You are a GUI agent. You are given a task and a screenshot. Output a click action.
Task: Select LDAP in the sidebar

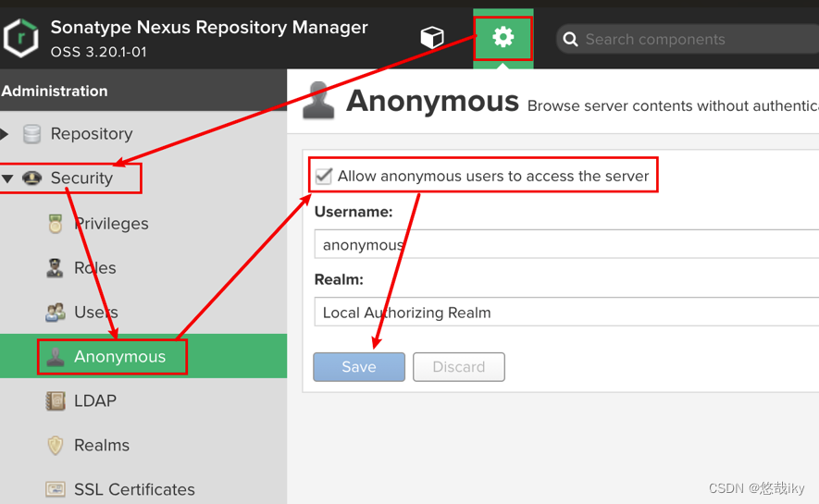[95, 400]
